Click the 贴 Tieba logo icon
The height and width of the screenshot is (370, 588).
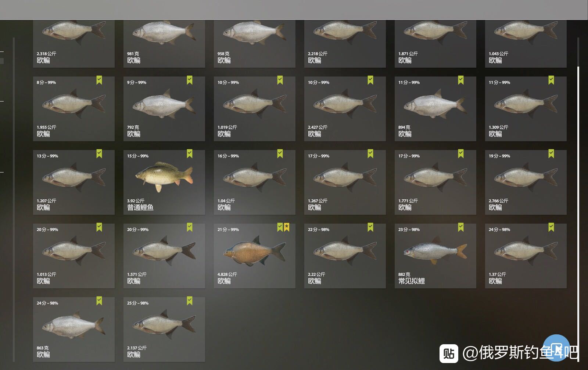coord(449,353)
